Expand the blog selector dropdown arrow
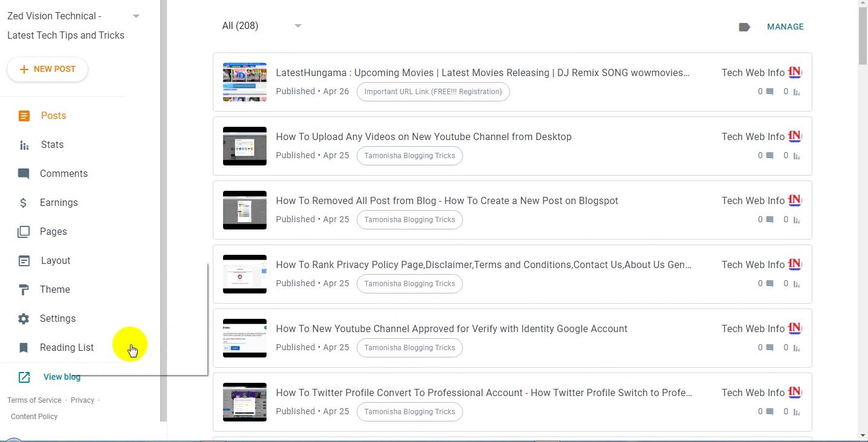 pyautogui.click(x=136, y=16)
